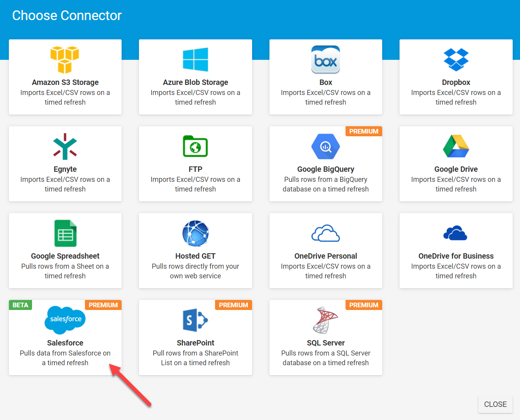Select the Google Drive title
Viewport: 520px width, 420px height.
[456, 169]
